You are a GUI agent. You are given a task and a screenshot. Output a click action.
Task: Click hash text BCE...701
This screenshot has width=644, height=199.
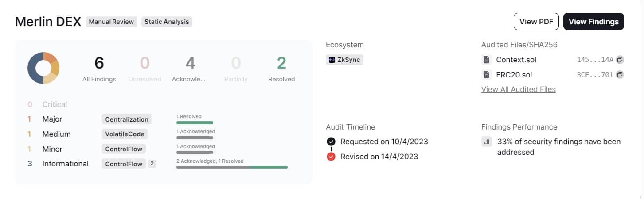[x=595, y=74]
